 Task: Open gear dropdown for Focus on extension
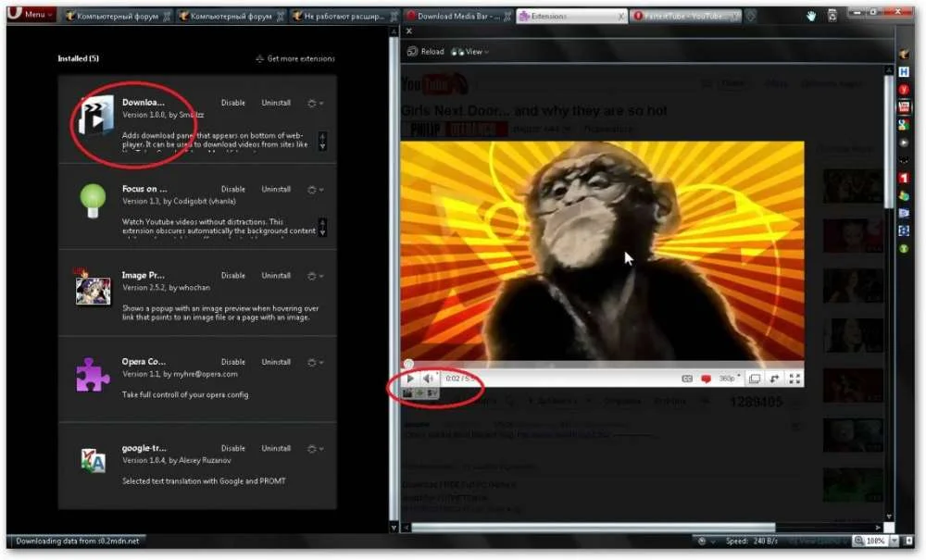point(315,190)
